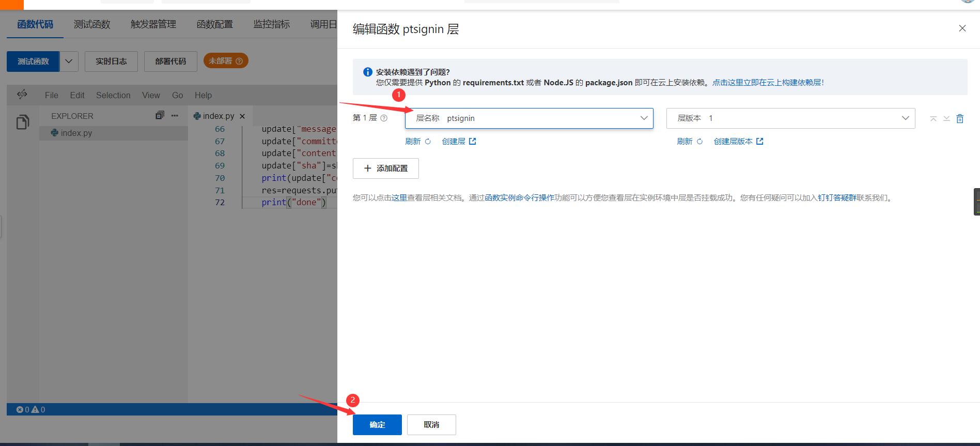The width and height of the screenshot is (980, 446).
Task: Open the Edit menu in editor
Action: 77,95
